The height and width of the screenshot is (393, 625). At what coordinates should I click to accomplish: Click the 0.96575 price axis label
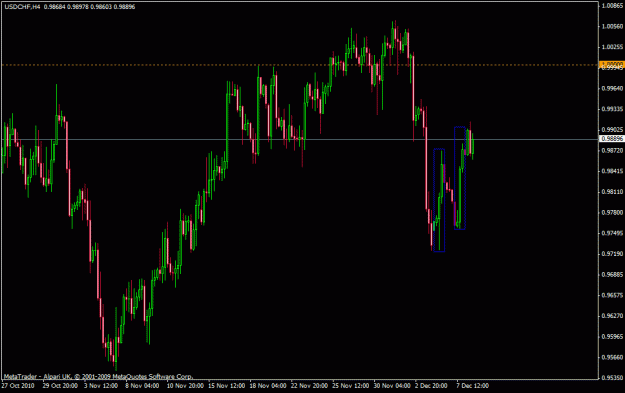tap(612, 295)
